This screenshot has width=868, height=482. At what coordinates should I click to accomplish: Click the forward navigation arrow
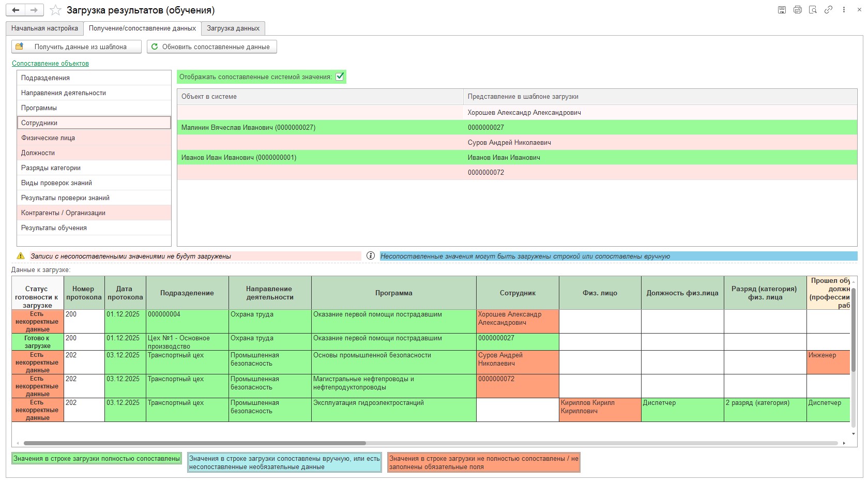click(34, 10)
